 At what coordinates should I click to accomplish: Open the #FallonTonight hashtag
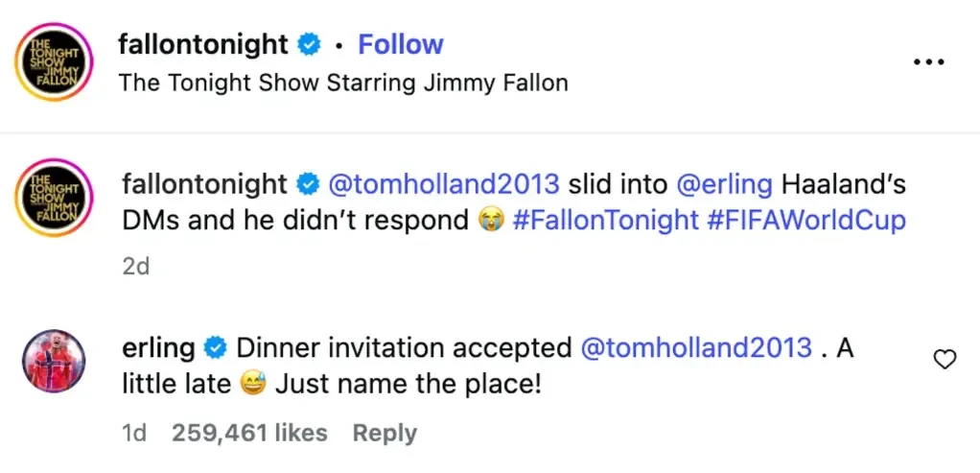(605, 221)
